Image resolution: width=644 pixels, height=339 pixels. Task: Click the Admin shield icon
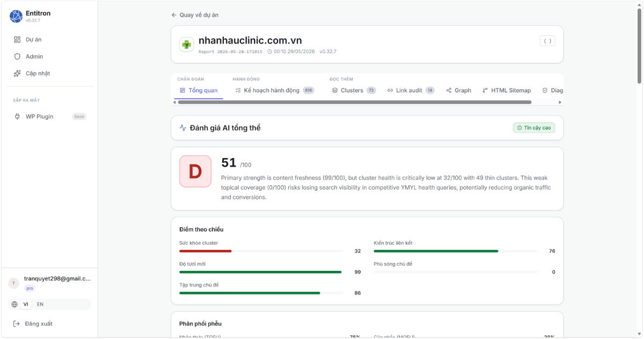click(17, 56)
